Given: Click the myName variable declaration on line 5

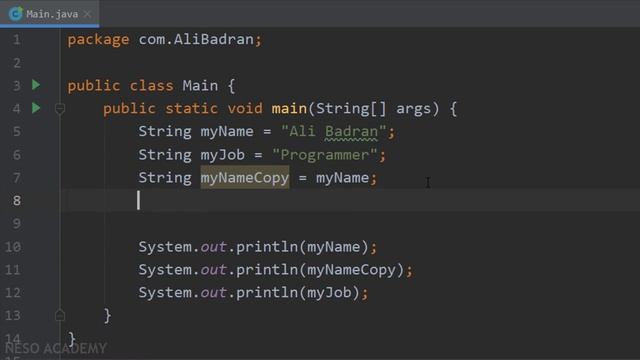Looking at the screenshot, I should (x=227, y=131).
